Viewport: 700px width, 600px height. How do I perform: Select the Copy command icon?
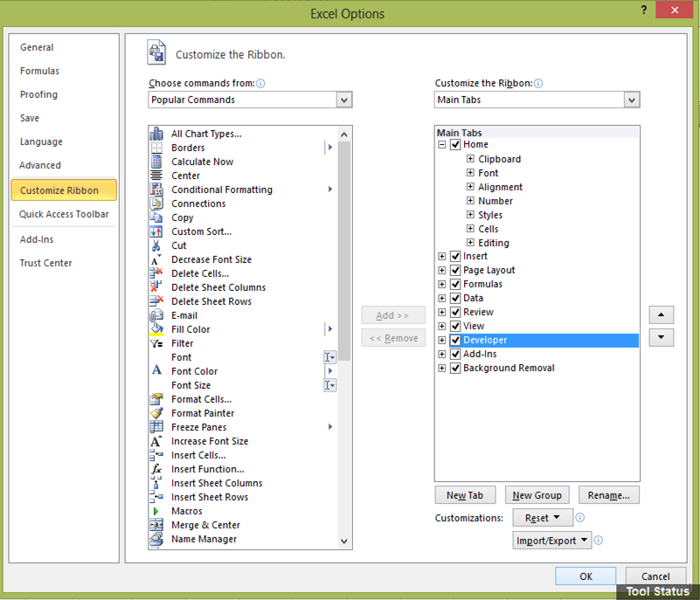click(x=156, y=217)
